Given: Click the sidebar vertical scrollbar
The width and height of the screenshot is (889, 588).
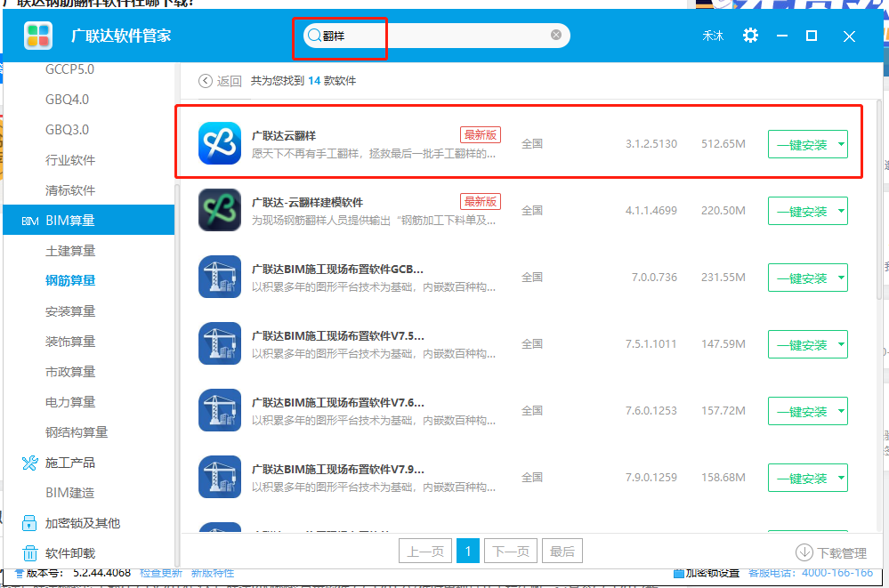Looking at the screenshot, I should coord(177,375).
